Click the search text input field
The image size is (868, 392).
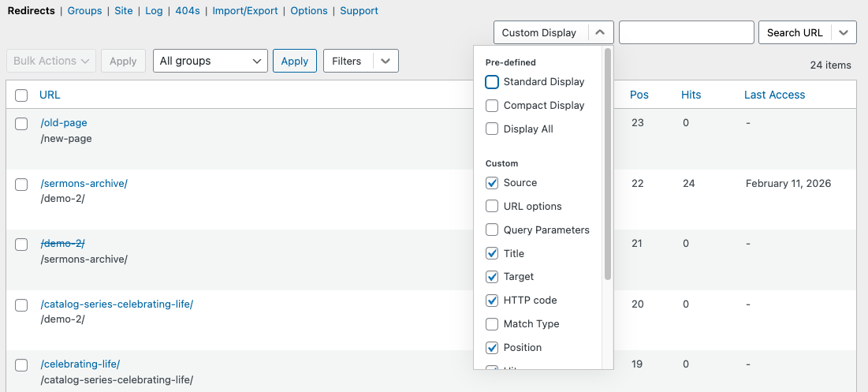pyautogui.click(x=686, y=32)
